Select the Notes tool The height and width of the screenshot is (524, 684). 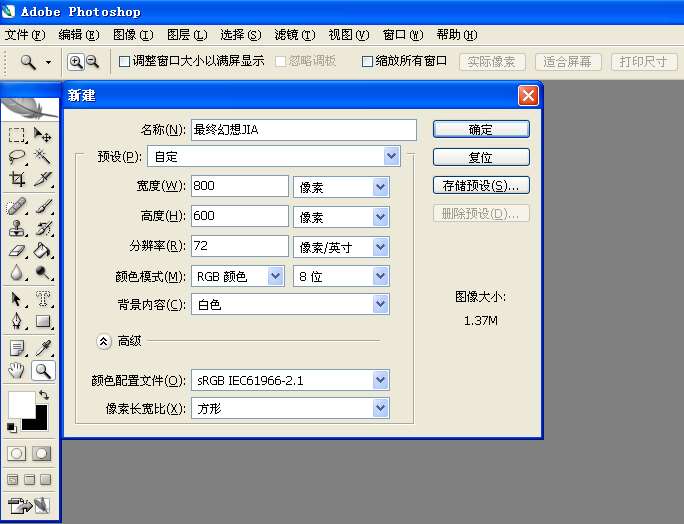pos(17,349)
